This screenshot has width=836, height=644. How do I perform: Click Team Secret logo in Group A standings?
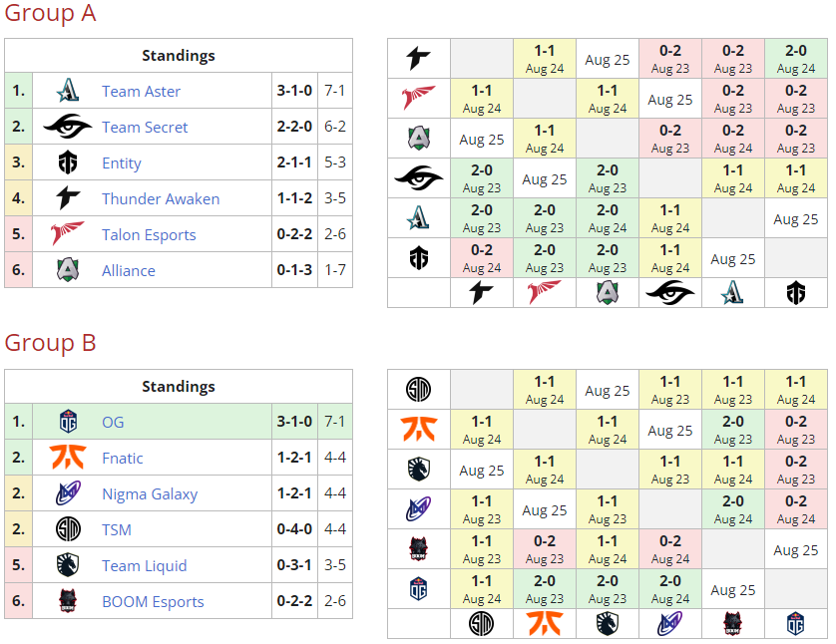tap(68, 127)
